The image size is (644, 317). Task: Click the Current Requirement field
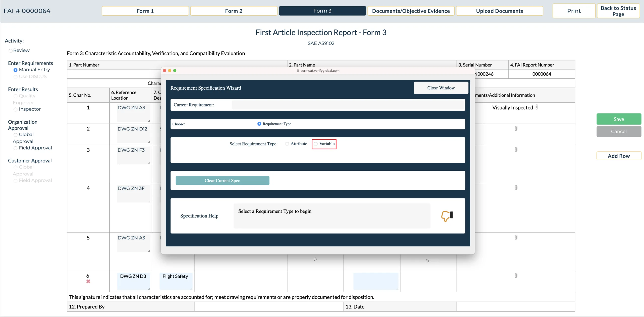pos(347,105)
